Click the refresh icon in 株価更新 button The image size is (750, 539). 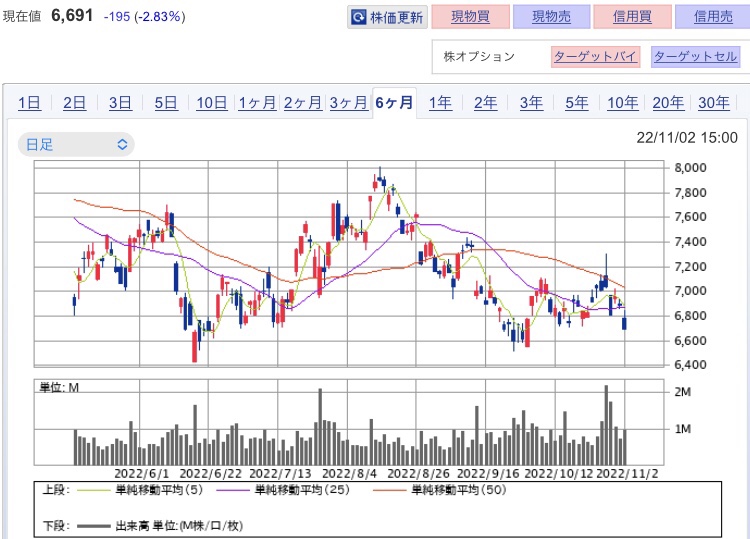pos(358,18)
